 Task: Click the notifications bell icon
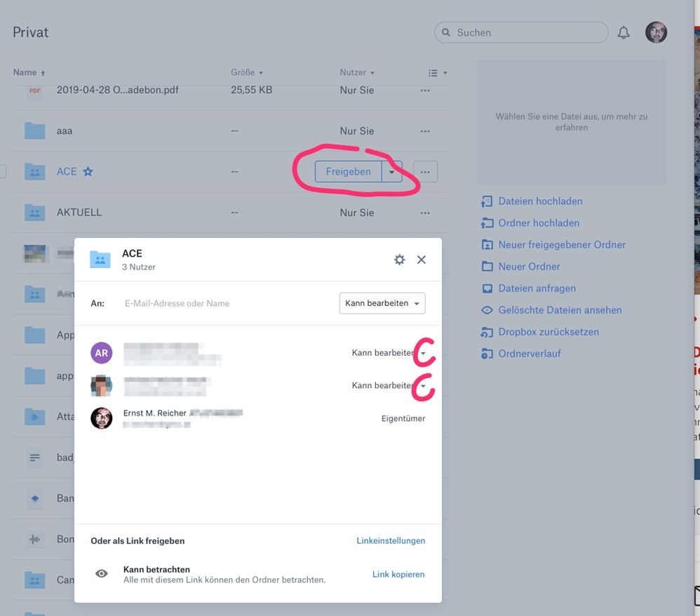click(624, 32)
